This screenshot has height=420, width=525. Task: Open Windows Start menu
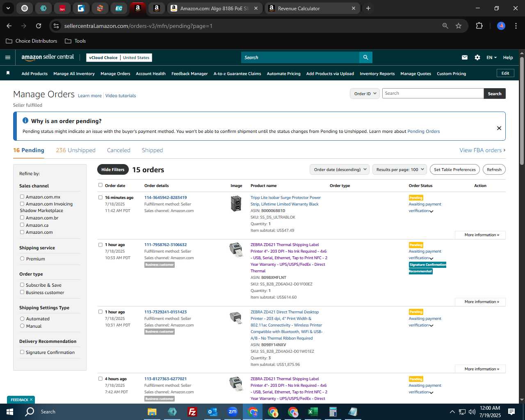pyautogui.click(x=10, y=412)
